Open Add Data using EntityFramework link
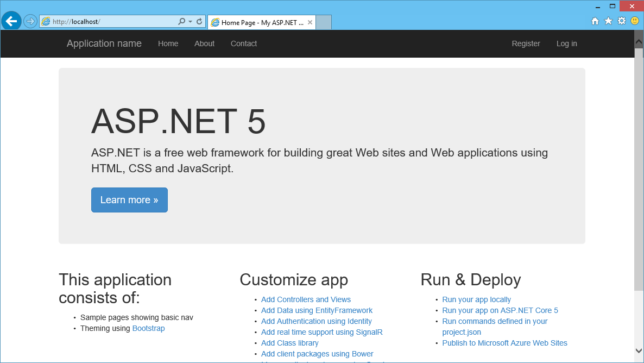This screenshot has width=644, height=363. [x=317, y=310]
